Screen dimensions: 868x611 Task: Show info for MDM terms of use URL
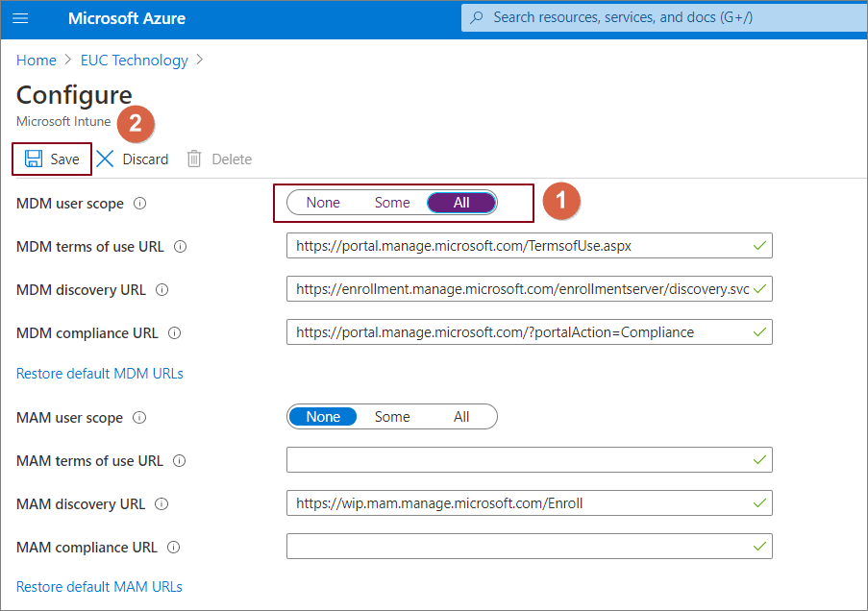[181, 247]
